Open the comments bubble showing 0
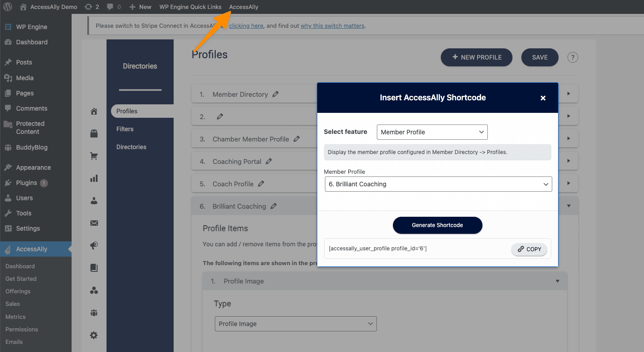 click(x=114, y=7)
